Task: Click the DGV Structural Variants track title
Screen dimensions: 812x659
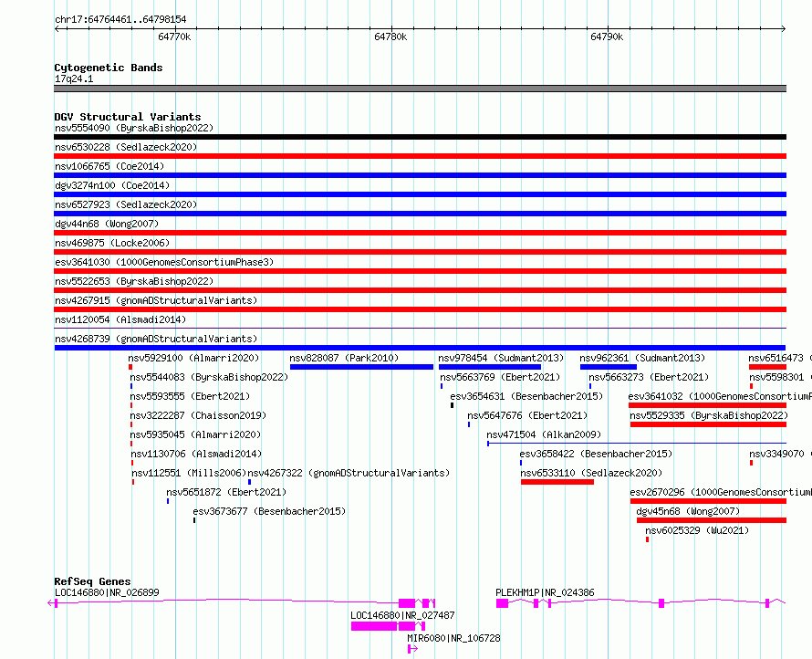Action: (128, 117)
